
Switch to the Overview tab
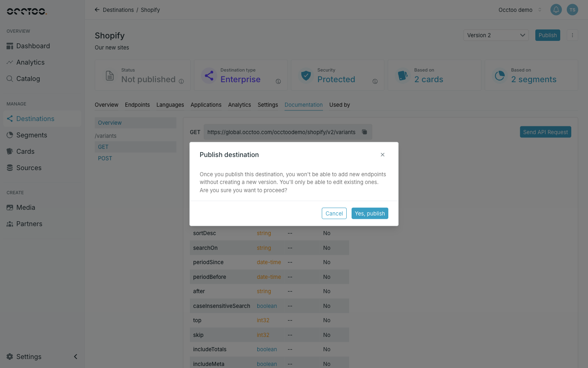tap(107, 105)
